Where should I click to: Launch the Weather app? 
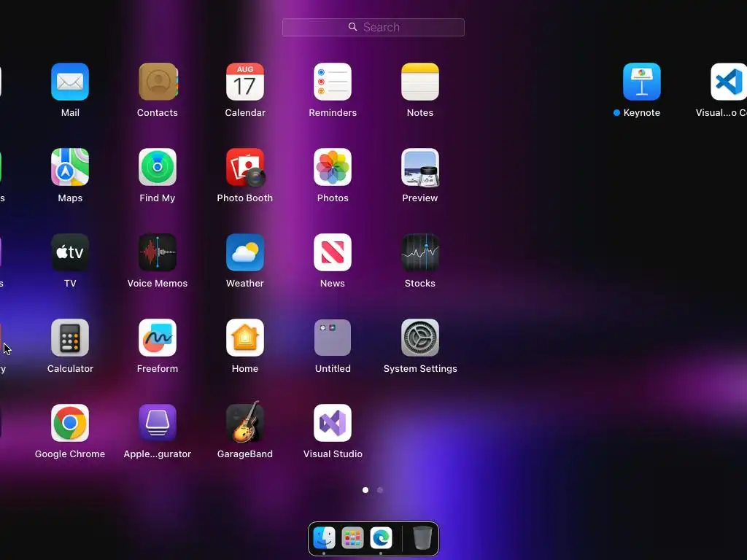(245, 252)
